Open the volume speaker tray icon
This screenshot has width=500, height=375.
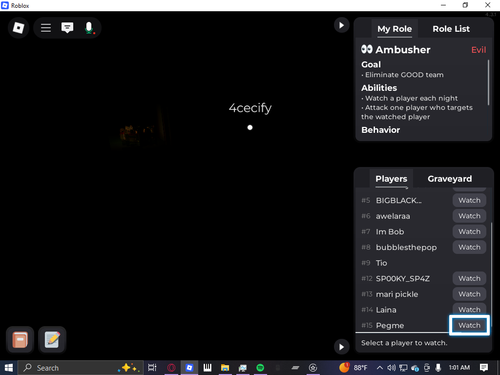coord(391,368)
